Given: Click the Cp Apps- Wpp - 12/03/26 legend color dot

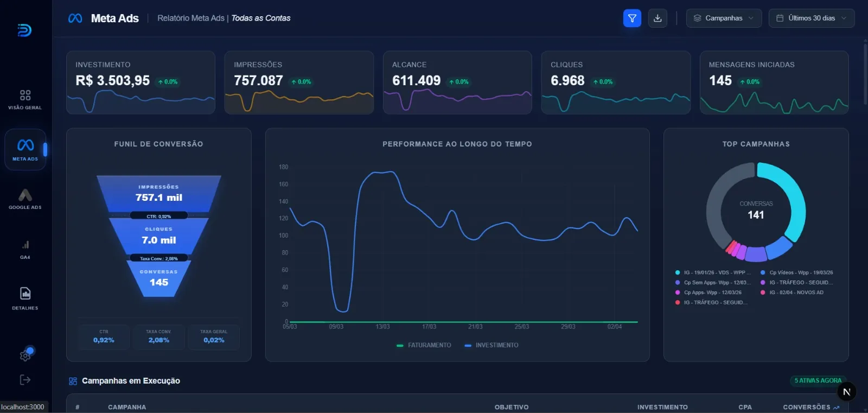Looking at the screenshot, I should pos(678,293).
